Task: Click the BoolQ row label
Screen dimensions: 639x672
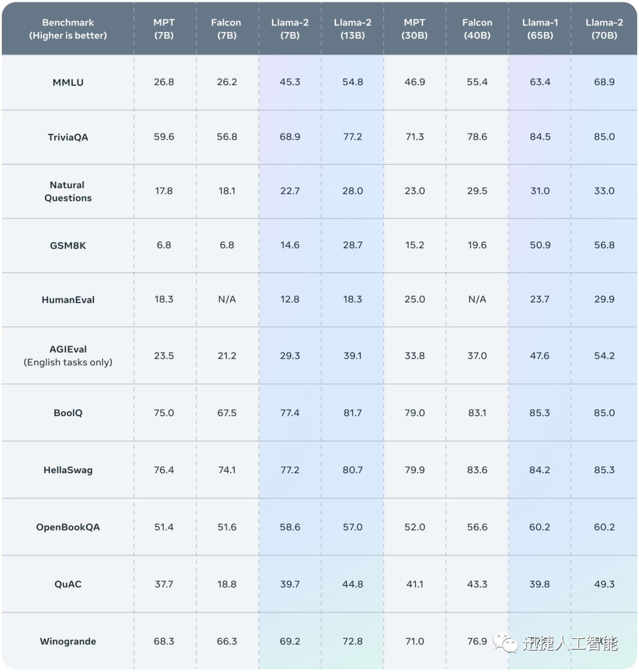Action: (x=68, y=413)
